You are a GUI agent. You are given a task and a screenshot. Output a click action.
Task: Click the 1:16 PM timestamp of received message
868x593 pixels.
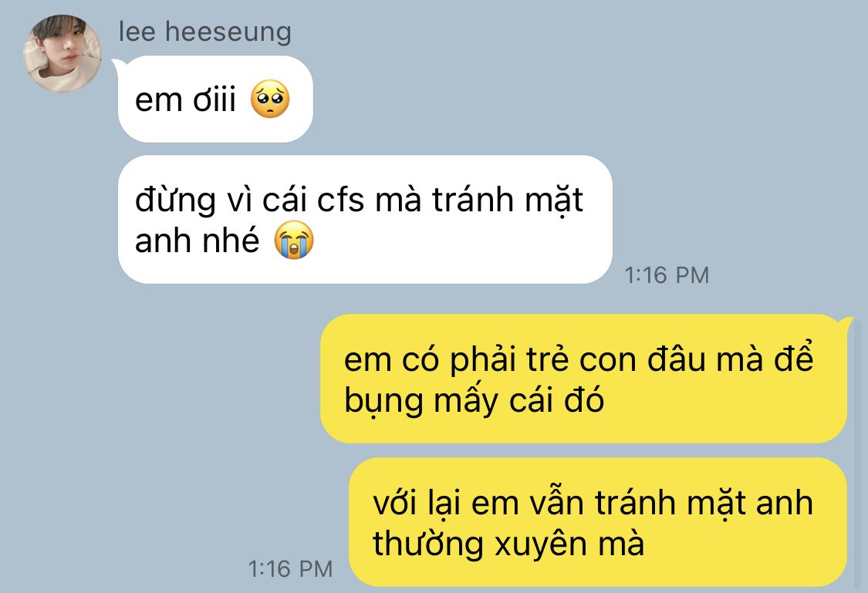[667, 275]
